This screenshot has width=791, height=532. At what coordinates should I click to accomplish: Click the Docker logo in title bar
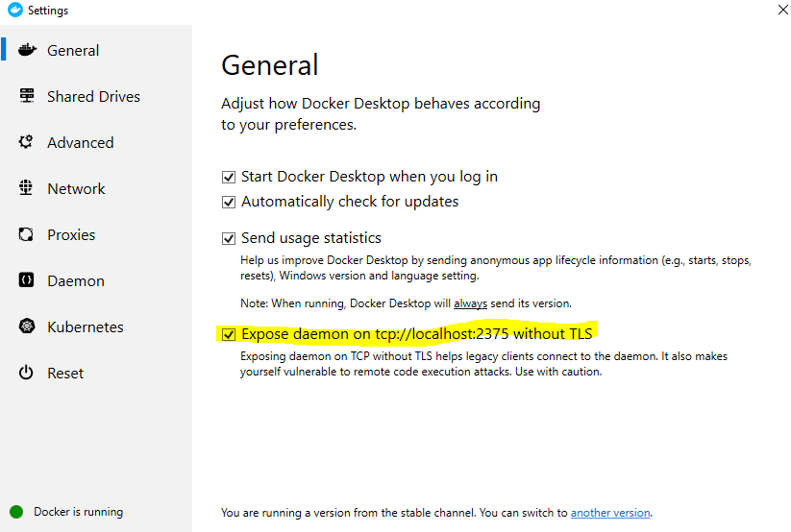click(x=15, y=10)
